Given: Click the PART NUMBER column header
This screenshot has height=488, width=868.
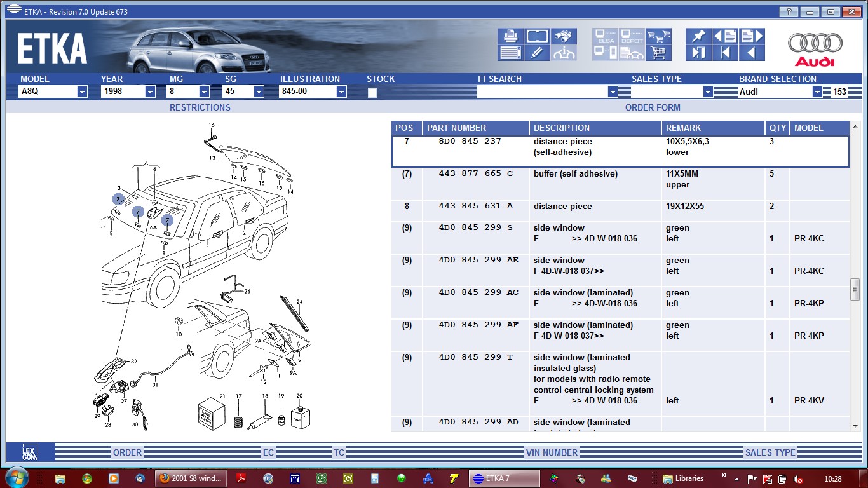Looking at the screenshot, I should 476,128.
